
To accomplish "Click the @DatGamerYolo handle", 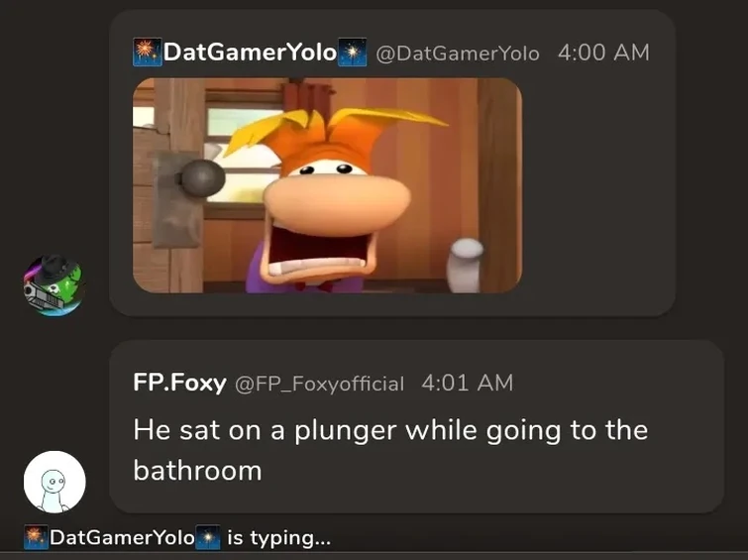I will (458, 54).
